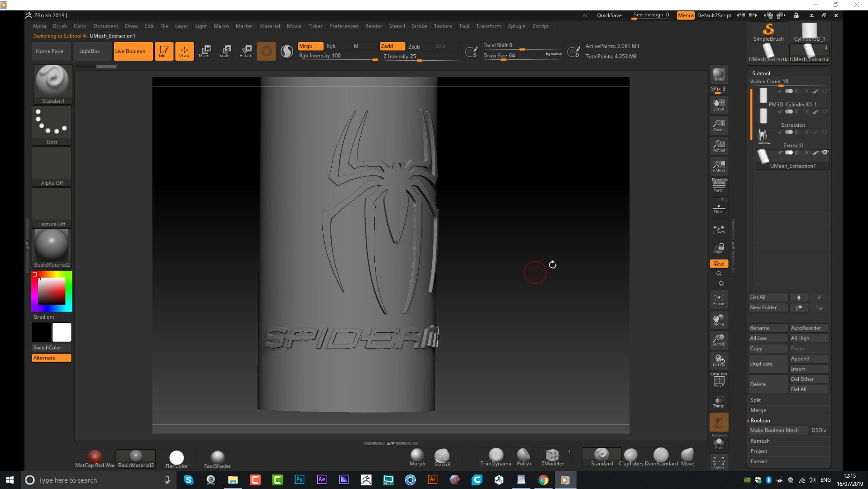The image size is (868, 489).
Task: Expand the Remesh section
Action: [760, 441]
